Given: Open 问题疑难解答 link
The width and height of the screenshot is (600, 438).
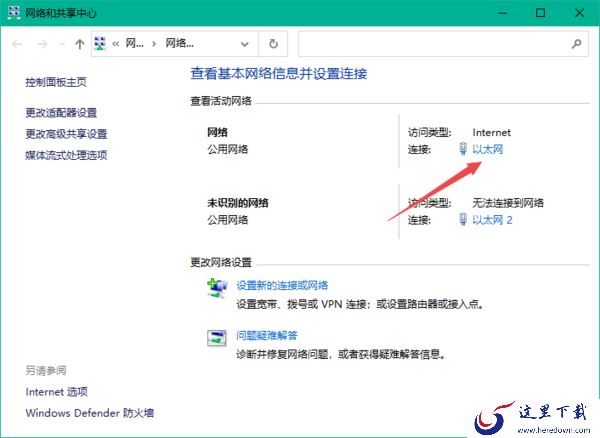Looking at the screenshot, I should [267, 335].
